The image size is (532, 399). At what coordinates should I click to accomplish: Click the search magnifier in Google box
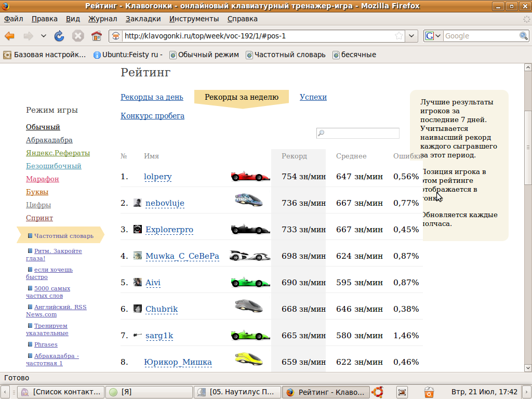[x=524, y=36]
